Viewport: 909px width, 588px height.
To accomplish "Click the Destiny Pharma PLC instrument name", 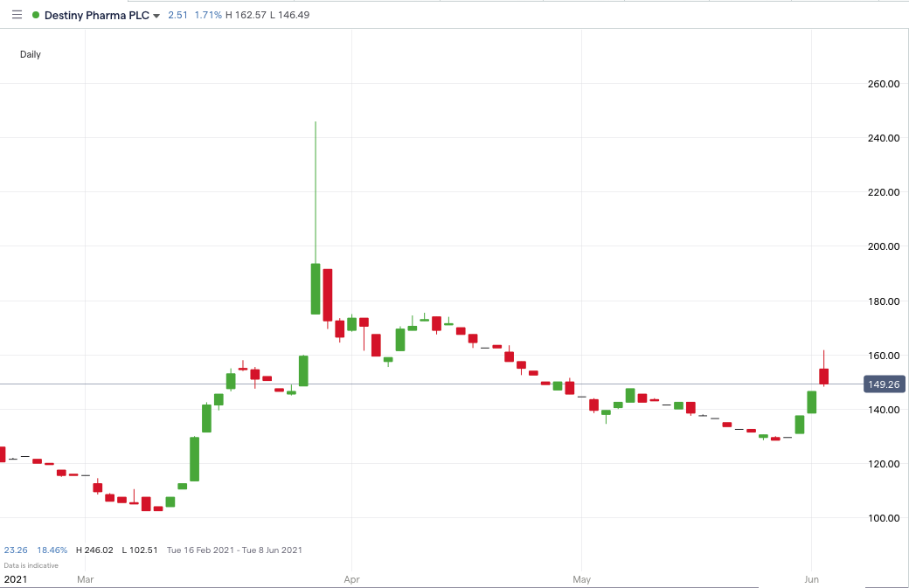I will pos(97,15).
